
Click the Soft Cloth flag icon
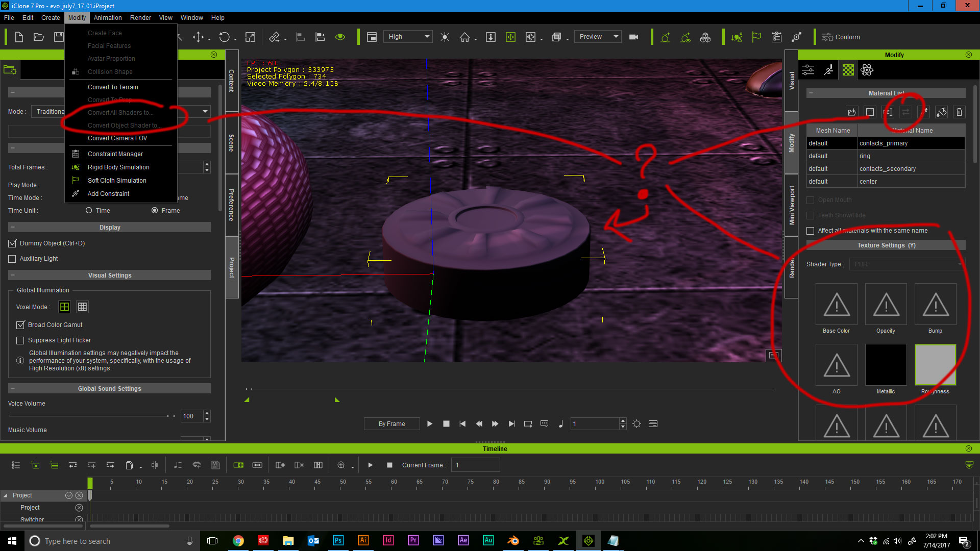coord(756,37)
